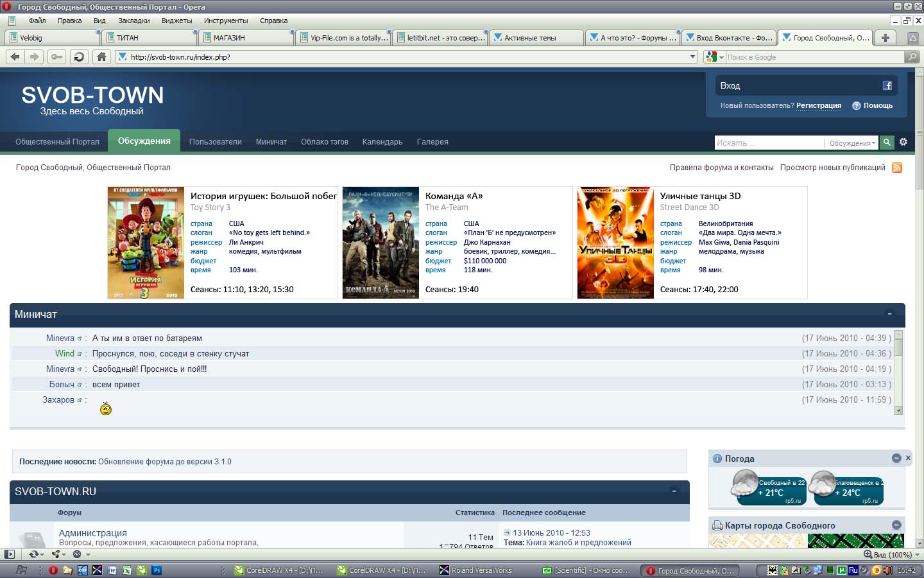Image resolution: width=924 pixels, height=578 pixels.
Task: Go forward with the browser forward arrow
Action: pos(35,57)
